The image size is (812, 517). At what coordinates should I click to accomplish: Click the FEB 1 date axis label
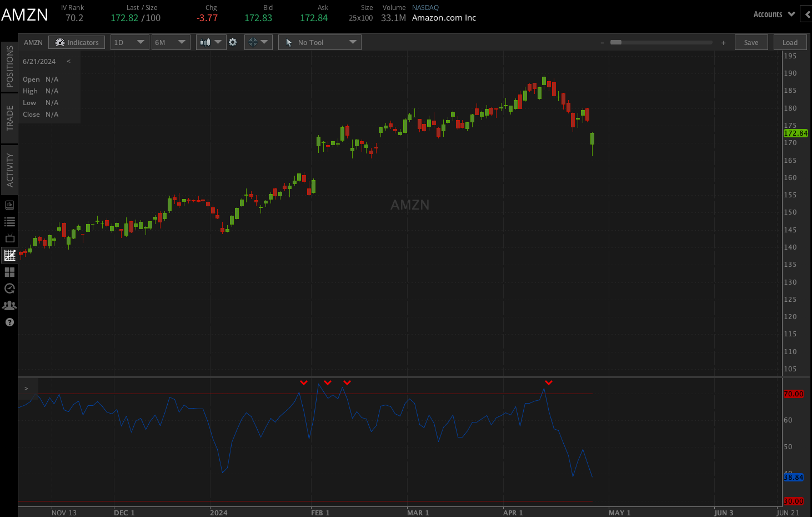point(320,513)
